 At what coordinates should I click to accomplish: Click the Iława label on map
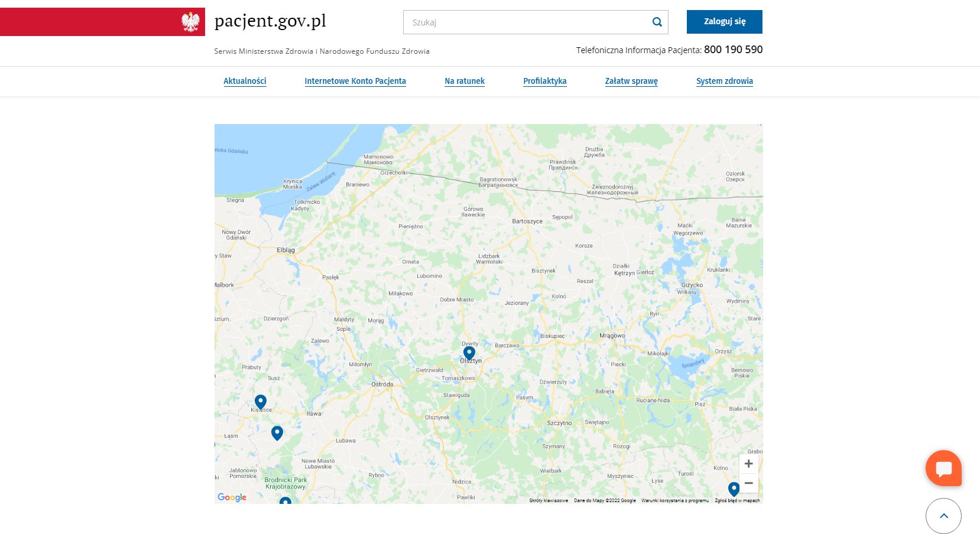(x=314, y=413)
